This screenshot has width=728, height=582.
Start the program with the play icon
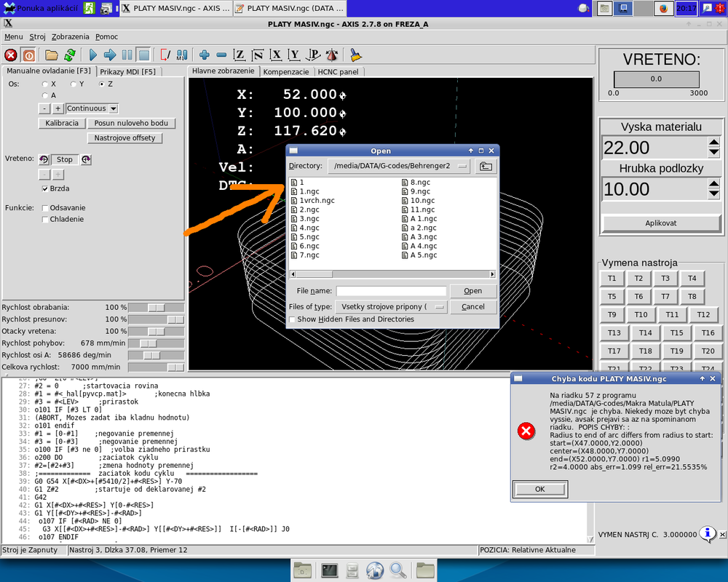point(92,55)
